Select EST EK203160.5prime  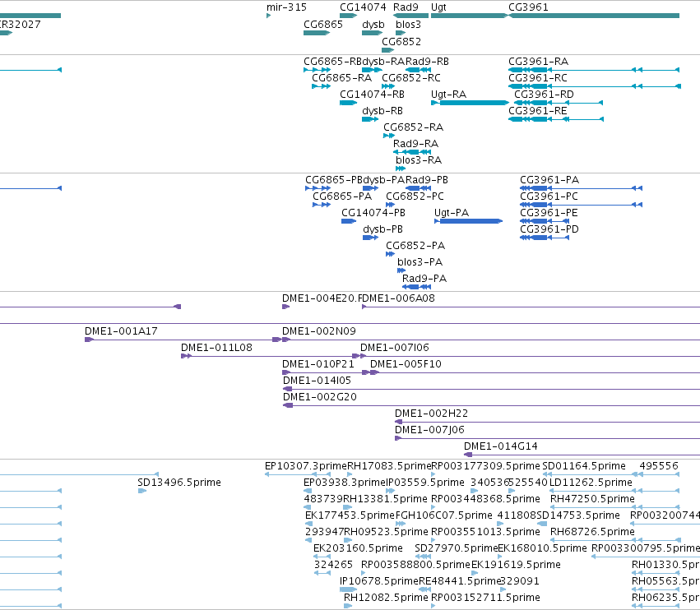pyautogui.click(x=358, y=548)
